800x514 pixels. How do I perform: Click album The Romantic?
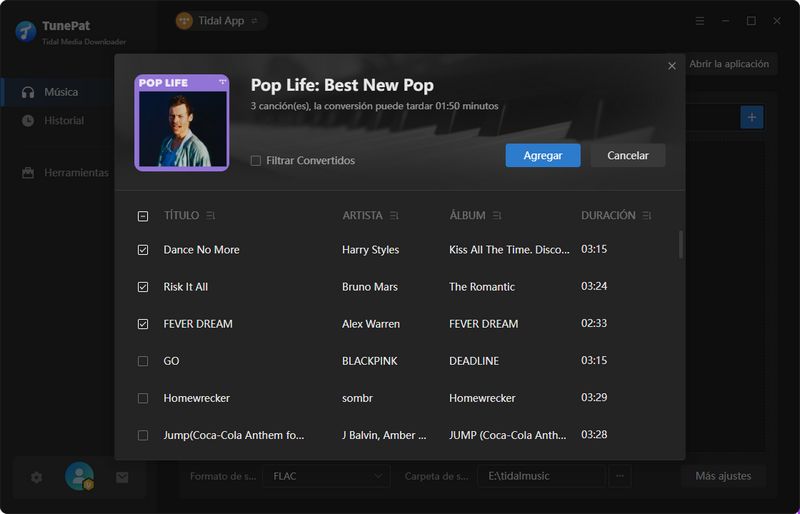[482, 287]
